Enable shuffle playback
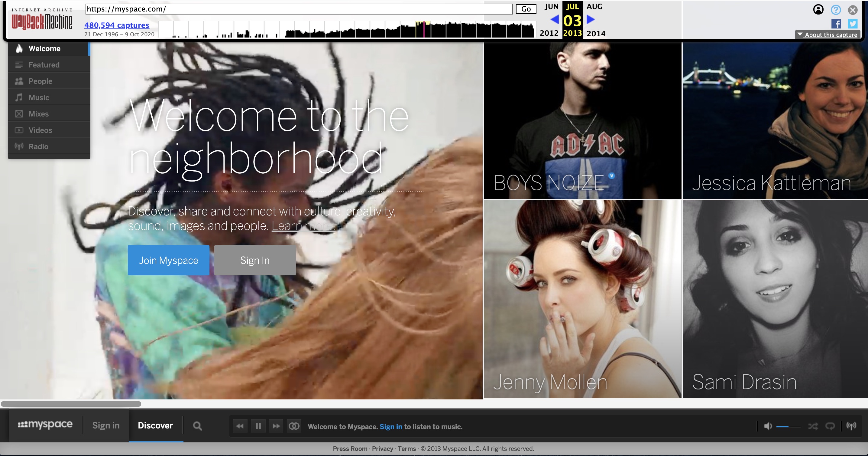Image resolution: width=868 pixels, height=456 pixels. 812,426
